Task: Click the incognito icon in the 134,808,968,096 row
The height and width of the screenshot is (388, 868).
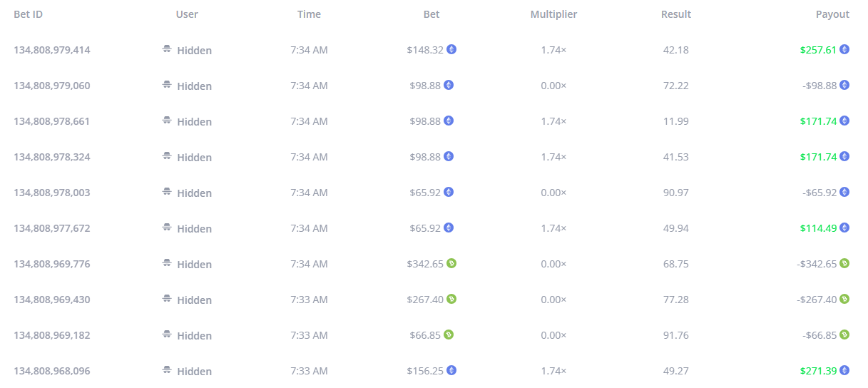Action: point(167,371)
